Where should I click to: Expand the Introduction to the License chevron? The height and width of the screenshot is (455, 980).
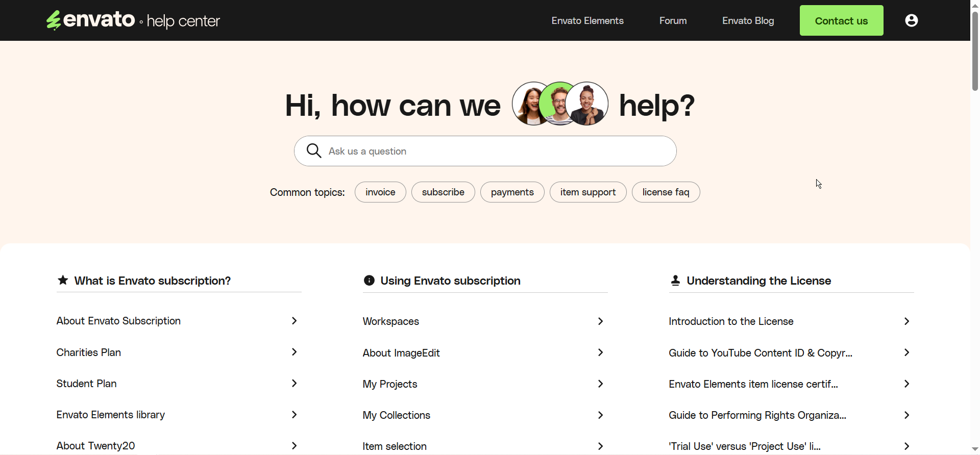coord(906,321)
